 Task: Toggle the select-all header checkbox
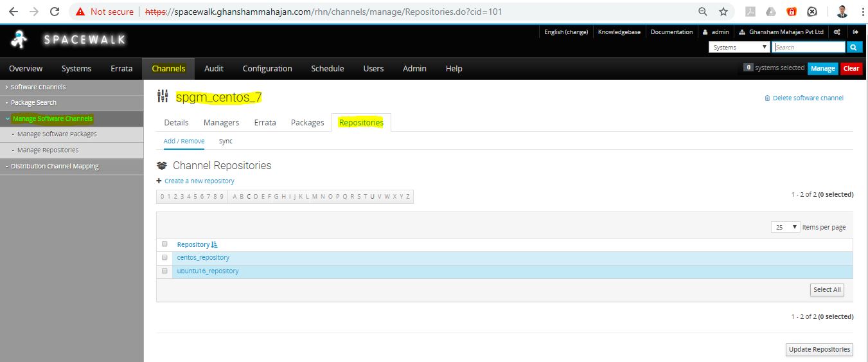pos(164,244)
